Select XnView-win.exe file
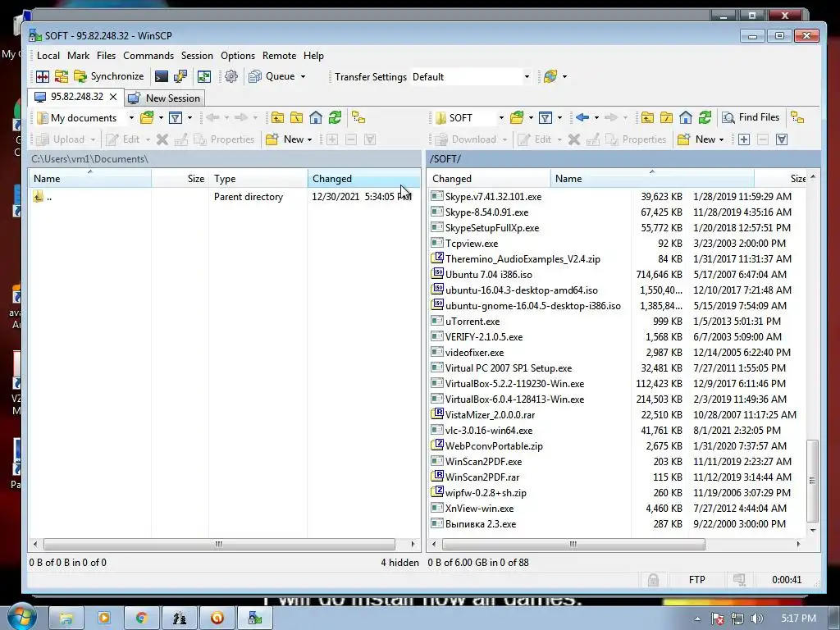Image resolution: width=840 pixels, height=630 pixels. 479,509
